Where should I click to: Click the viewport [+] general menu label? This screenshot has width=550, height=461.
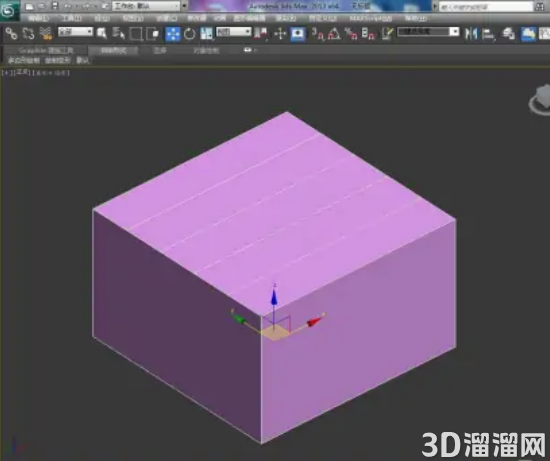coord(7,73)
